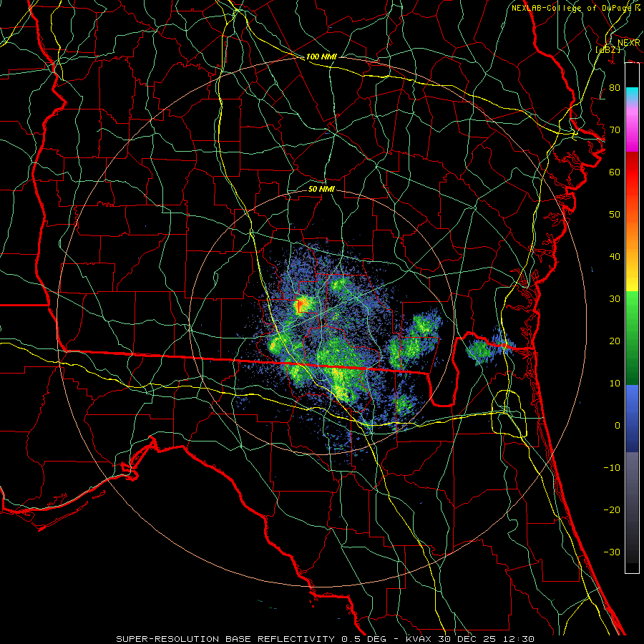Click the "NEXR" label near the top right
The height and width of the screenshot is (644, 644).
tap(628, 43)
